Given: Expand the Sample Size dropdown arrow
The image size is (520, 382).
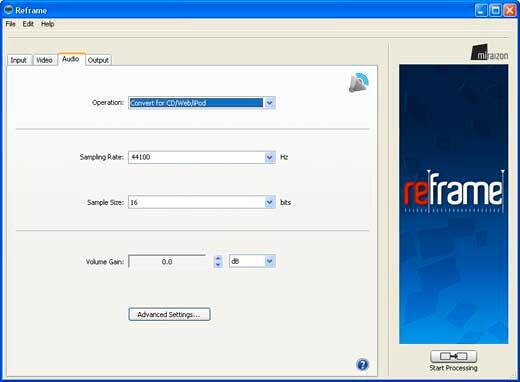Looking at the screenshot, I should point(269,202).
